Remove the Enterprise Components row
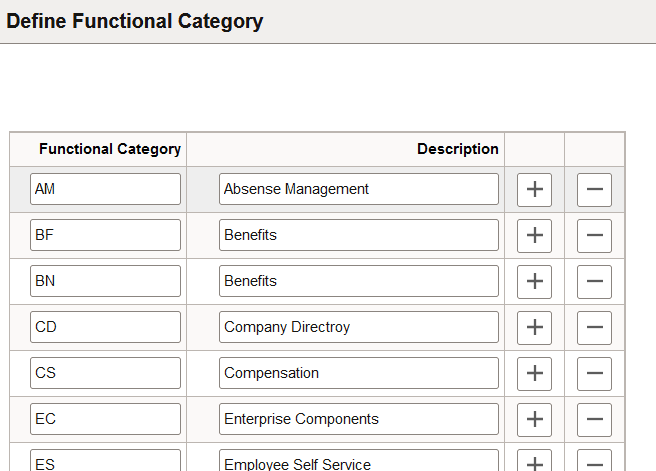 point(594,419)
